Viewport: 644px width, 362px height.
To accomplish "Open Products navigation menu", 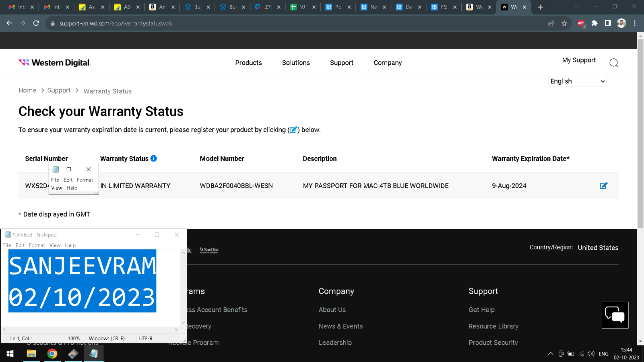I will point(248,63).
